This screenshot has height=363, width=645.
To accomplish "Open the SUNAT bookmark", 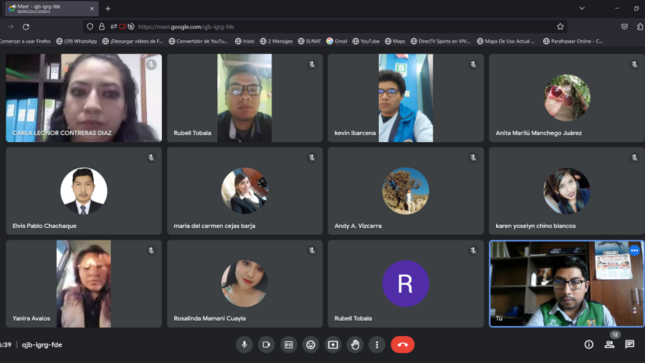I will click(309, 41).
